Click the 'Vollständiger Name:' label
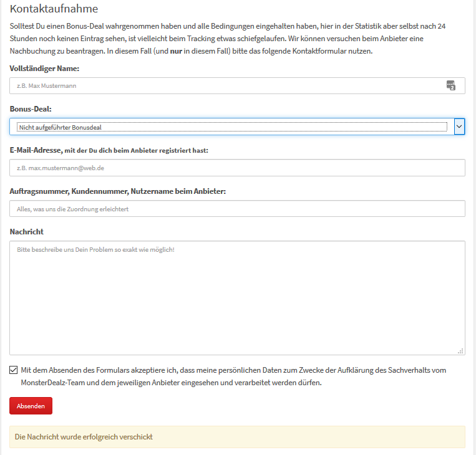The width and height of the screenshot is (476, 455). (x=44, y=68)
